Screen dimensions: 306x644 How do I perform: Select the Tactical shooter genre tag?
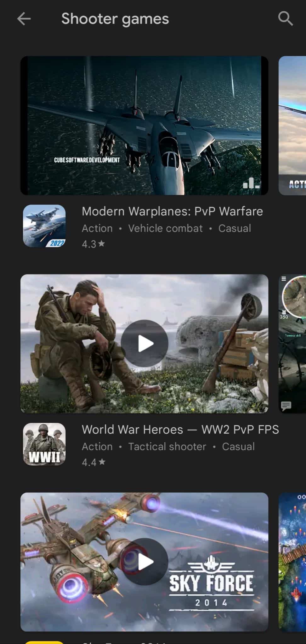[x=167, y=447]
